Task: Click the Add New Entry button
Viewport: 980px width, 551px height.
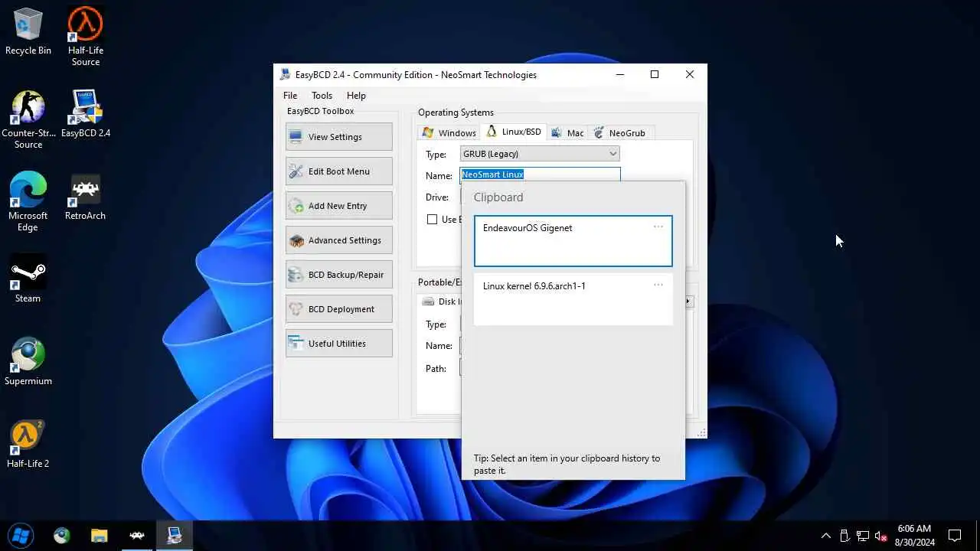Action: tap(339, 206)
